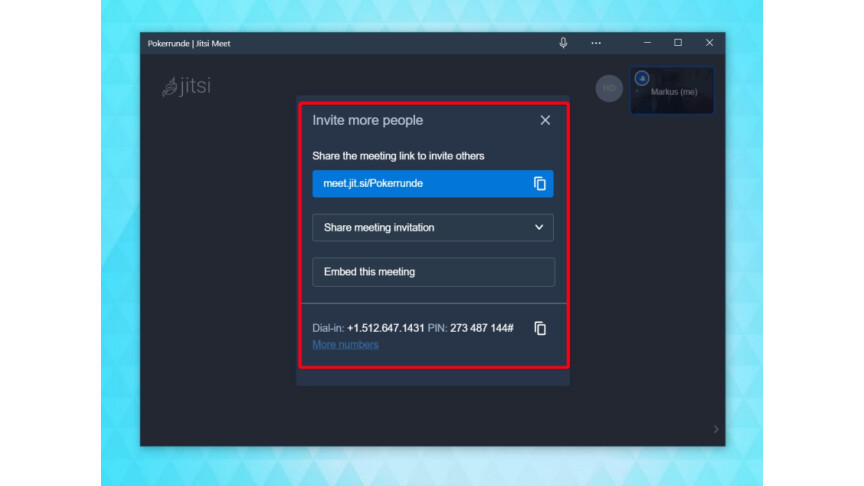Close the Invite more people dialog
Viewport: 864px width, 486px height.
545,120
